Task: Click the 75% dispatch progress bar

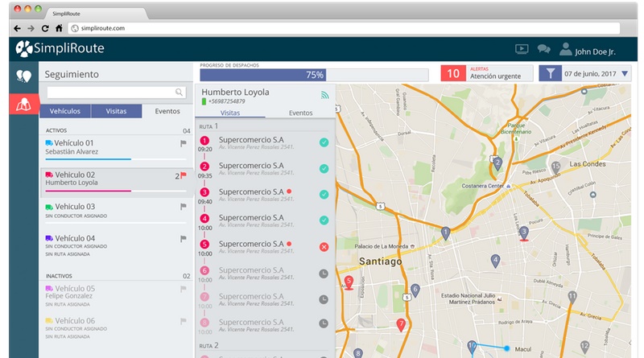Action: (x=314, y=75)
